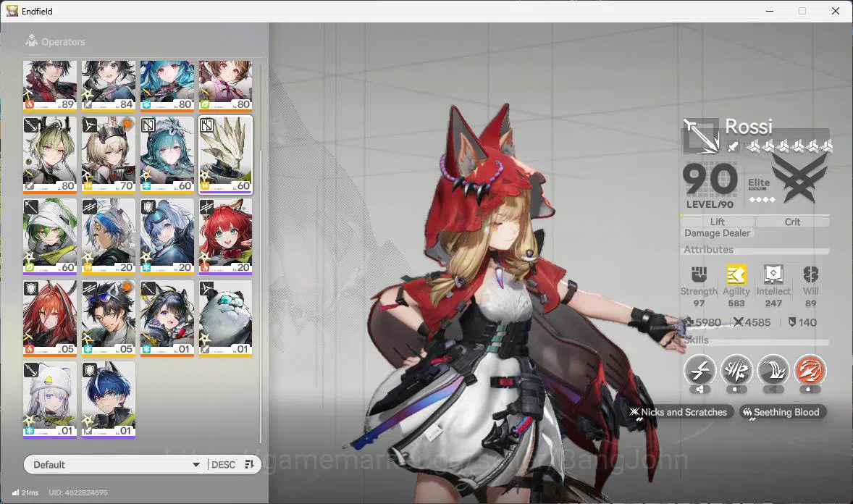
Task: Pick the white spiky level 60 operator
Action: (x=226, y=154)
